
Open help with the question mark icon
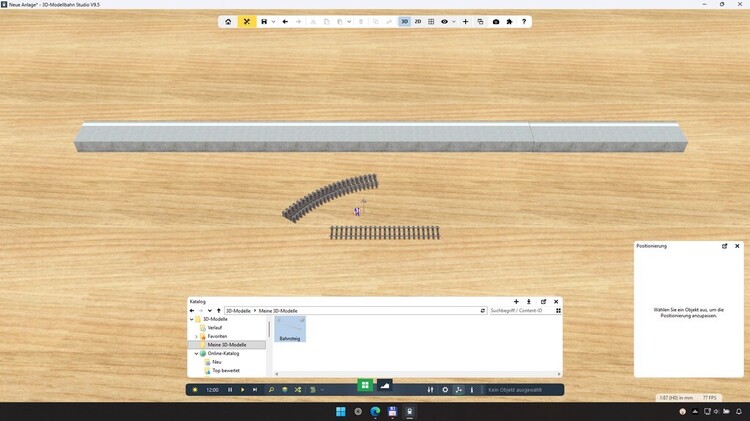click(x=524, y=22)
